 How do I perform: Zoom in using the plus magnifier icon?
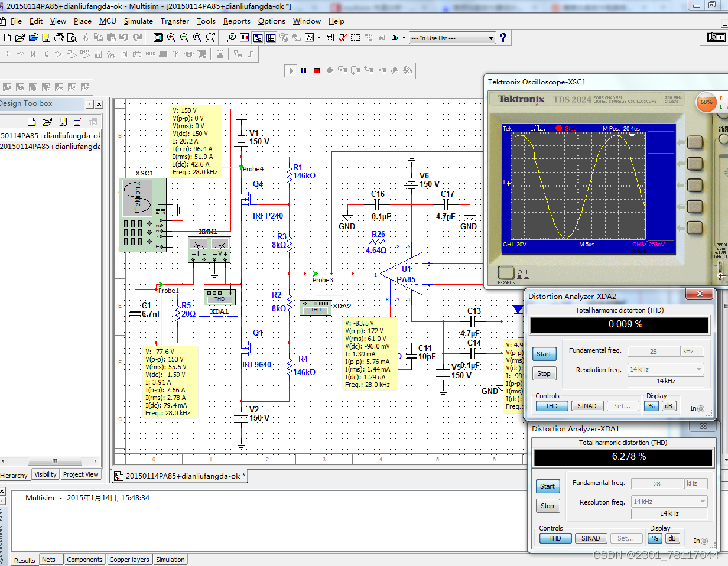coord(171,37)
